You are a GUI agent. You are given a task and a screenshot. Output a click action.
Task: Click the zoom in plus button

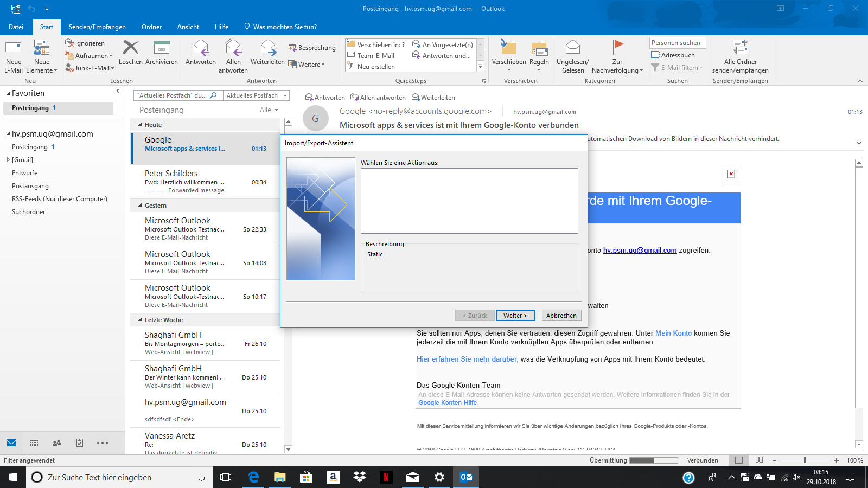click(837, 460)
